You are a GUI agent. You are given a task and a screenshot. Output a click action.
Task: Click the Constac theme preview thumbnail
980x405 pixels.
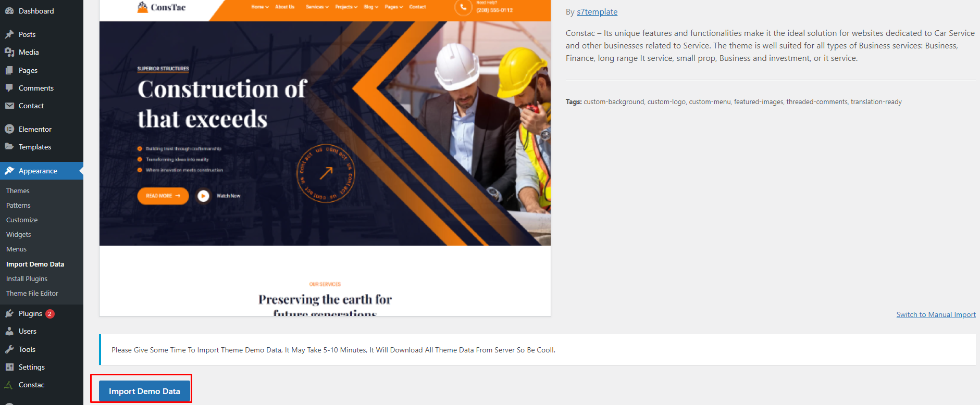pyautogui.click(x=325, y=156)
